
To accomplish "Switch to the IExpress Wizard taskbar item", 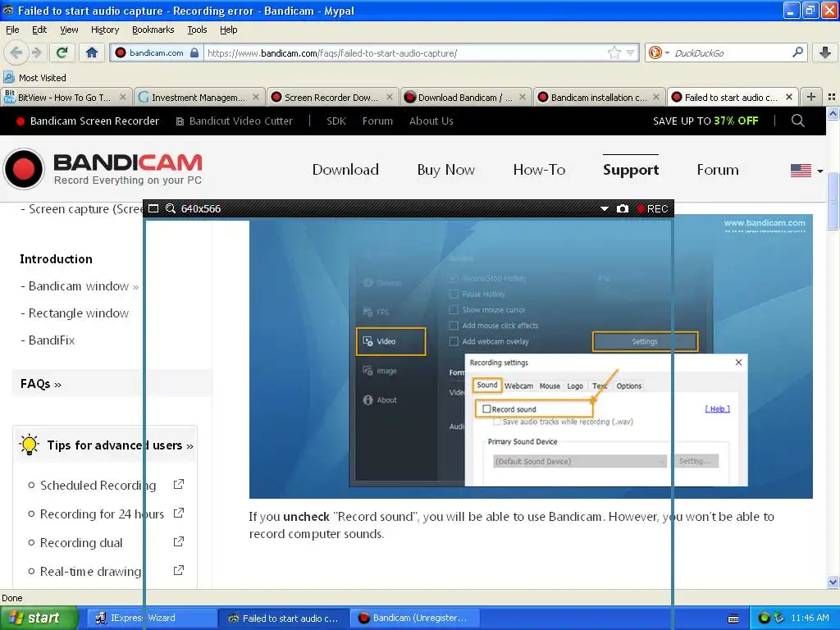I will [x=151, y=618].
